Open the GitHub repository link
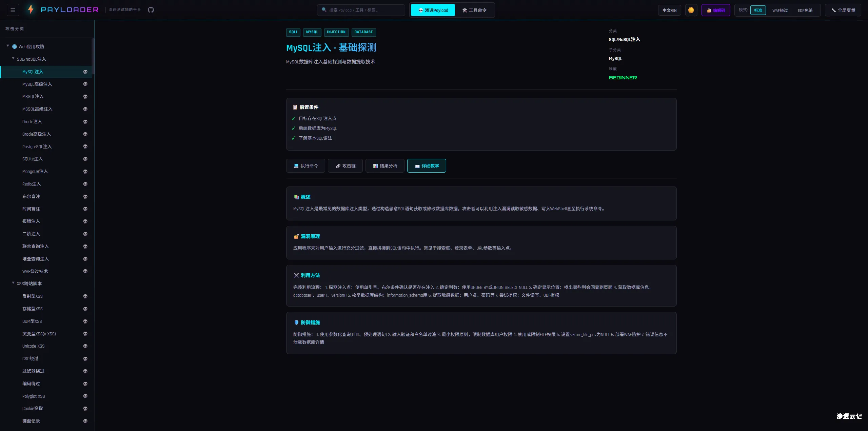 (151, 10)
